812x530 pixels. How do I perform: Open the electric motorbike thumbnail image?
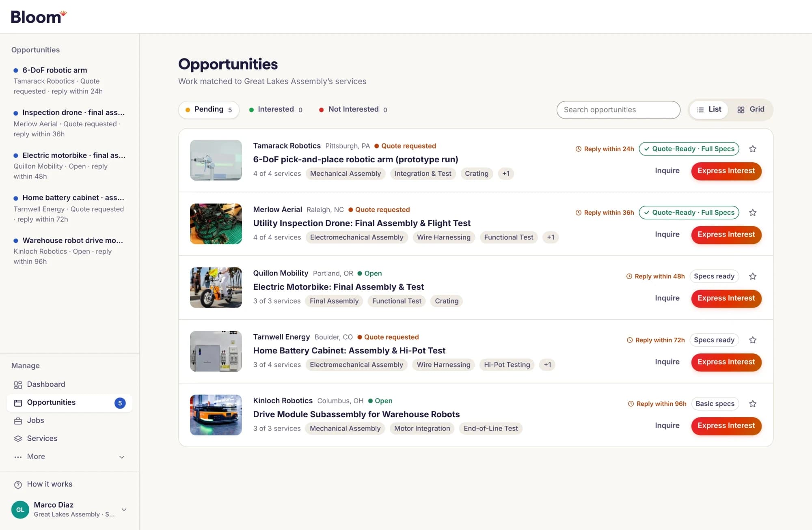coord(216,288)
